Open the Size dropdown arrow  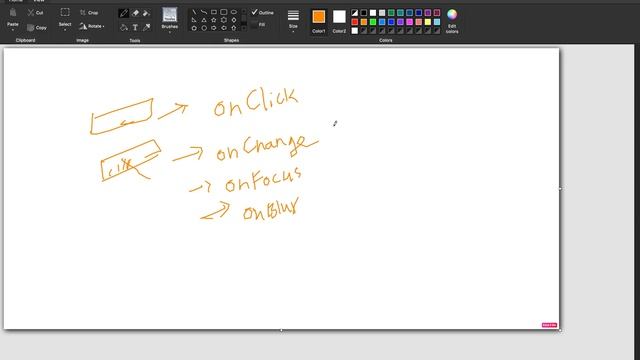click(293, 31)
